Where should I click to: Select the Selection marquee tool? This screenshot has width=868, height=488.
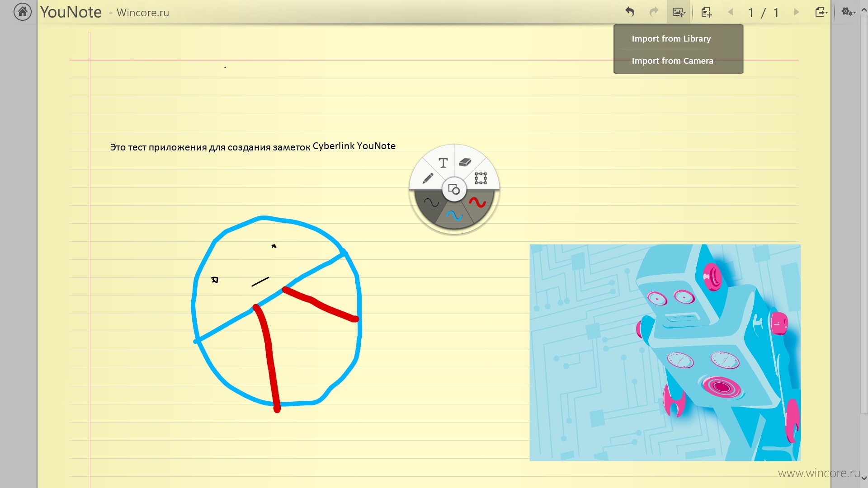click(x=481, y=178)
